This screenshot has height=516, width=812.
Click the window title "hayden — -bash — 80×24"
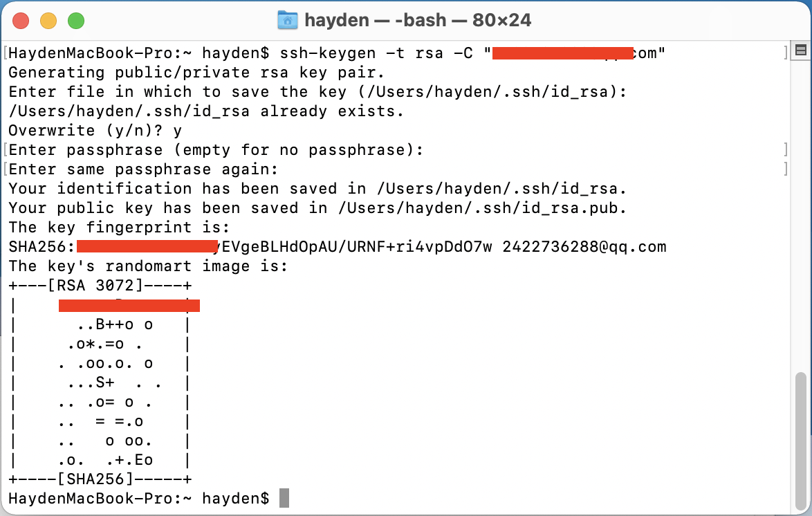pos(417,20)
